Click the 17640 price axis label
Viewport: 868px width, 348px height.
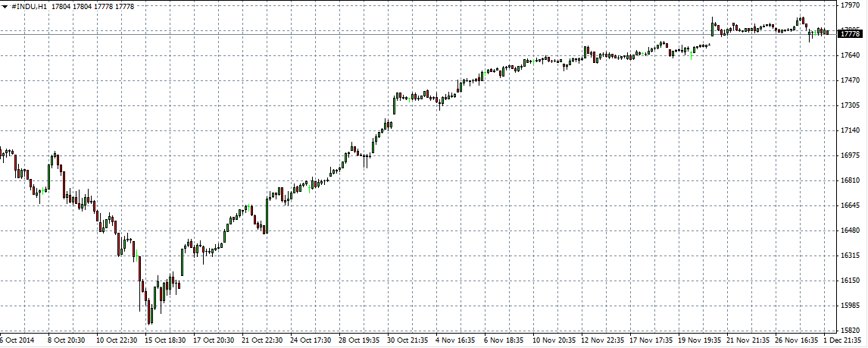[x=851, y=55]
